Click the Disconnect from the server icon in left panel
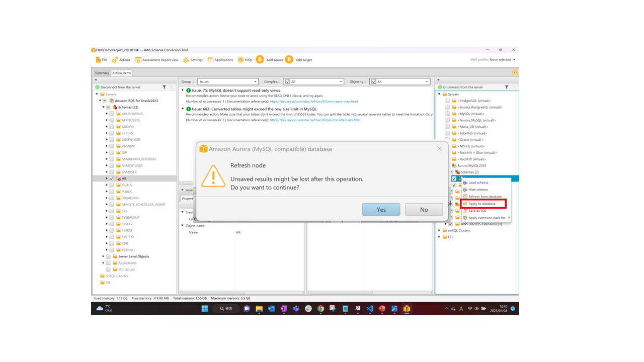Image resolution: width=644 pixels, height=362 pixels. pyautogui.click(x=97, y=87)
